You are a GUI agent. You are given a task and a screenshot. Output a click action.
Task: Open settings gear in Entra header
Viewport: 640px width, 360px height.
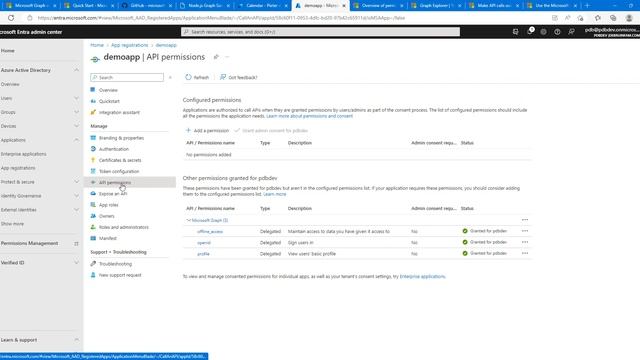[544, 31]
